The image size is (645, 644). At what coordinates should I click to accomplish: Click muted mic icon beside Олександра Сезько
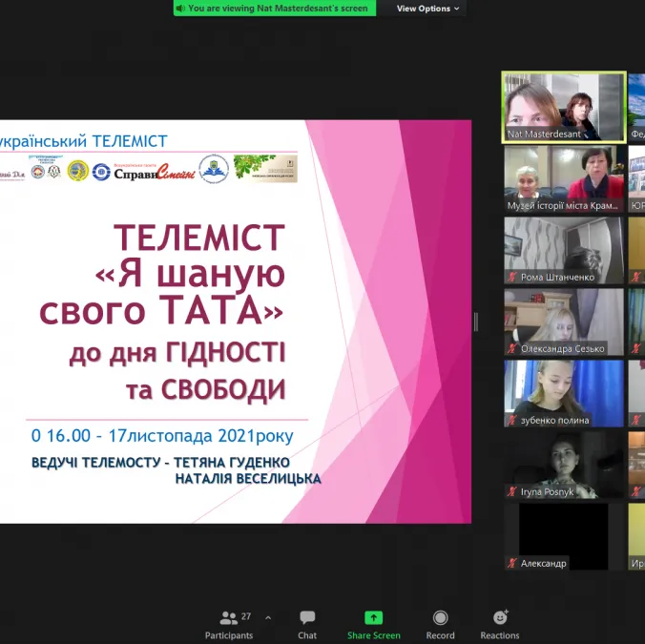coord(512,349)
